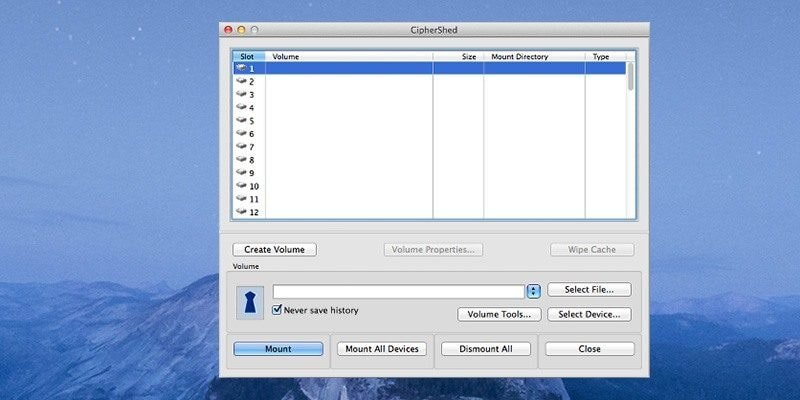Mount the selected volume
The image size is (800, 400).
click(x=278, y=349)
